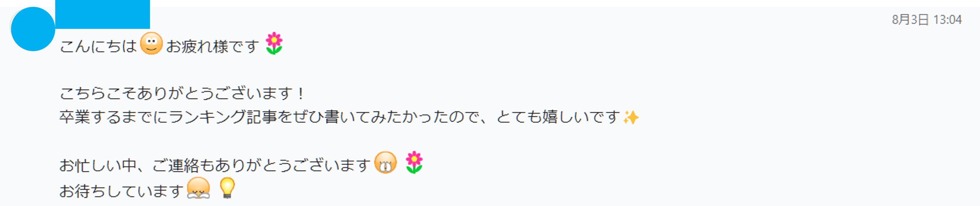Viewport: 980px width, 206px height.
Task: Click the 8月3日 13:04 timestamp
Action: pyautogui.click(x=927, y=19)
